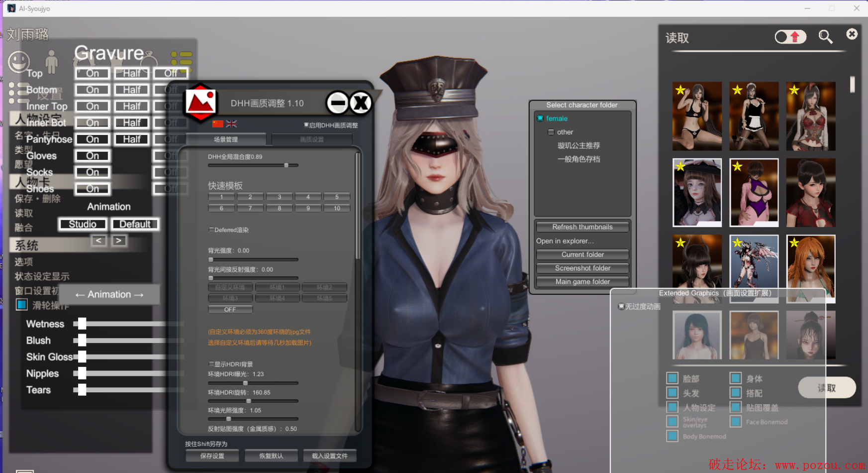Click the Default animation button
868x473 pixels.
(135, 224)
